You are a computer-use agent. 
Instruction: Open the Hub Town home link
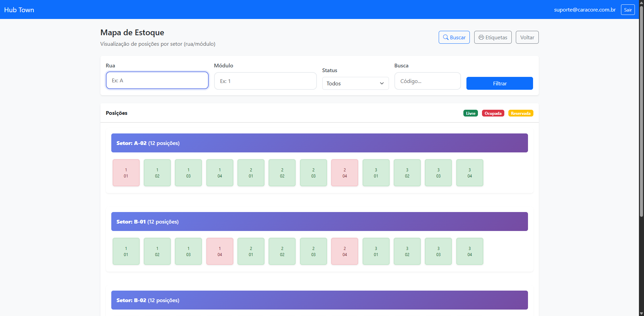(x=19, y=10)
